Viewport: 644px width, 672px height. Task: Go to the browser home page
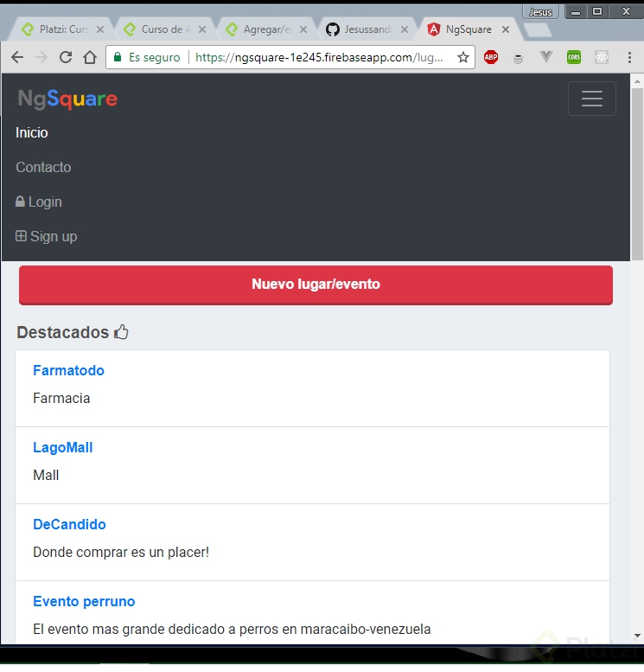tap(90, 57)
